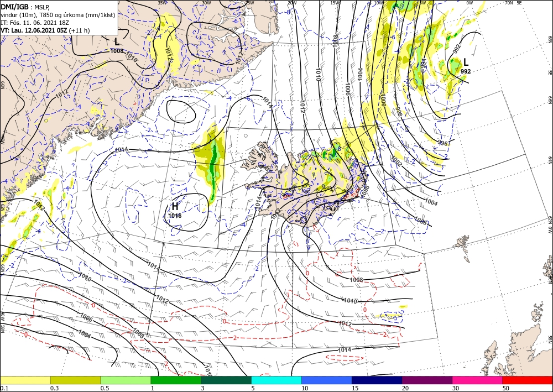Click the red 50 mm legend swatch
The height and width of the screenshot is (392, 553).
click(x=528, y=380)
